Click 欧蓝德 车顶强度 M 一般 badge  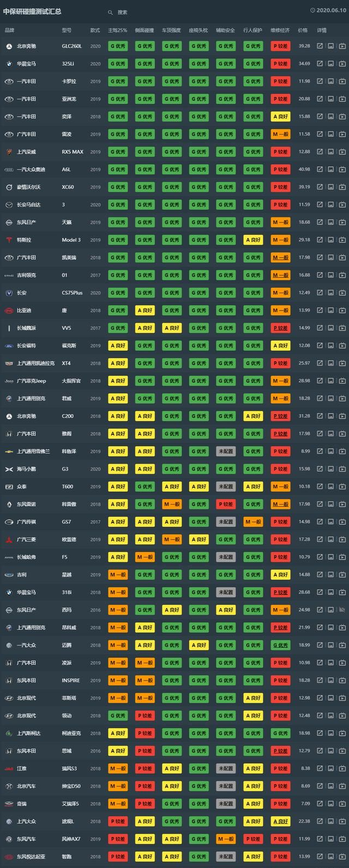[172, 539]
